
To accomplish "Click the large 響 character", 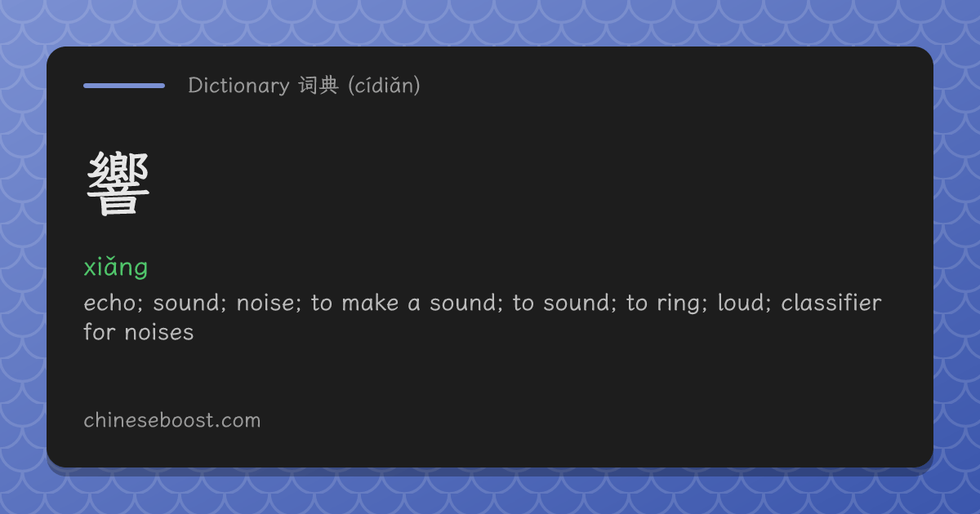I will point(118,185).
